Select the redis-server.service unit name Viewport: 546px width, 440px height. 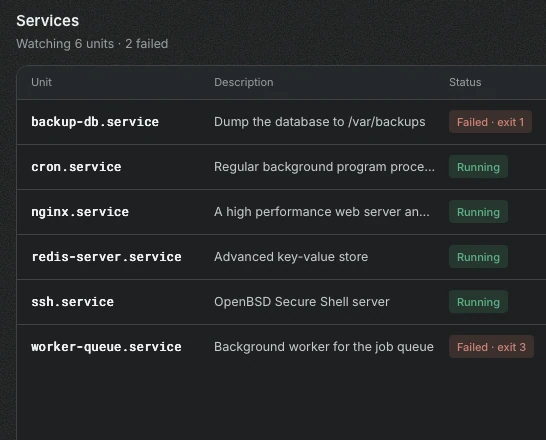pyautogui.click(x=106, y=257)
